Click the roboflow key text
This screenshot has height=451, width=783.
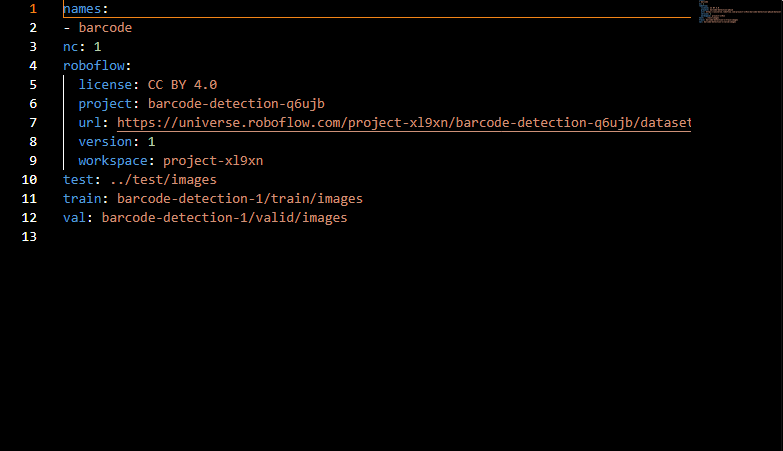pyautogui.click(x=93, y=66)
